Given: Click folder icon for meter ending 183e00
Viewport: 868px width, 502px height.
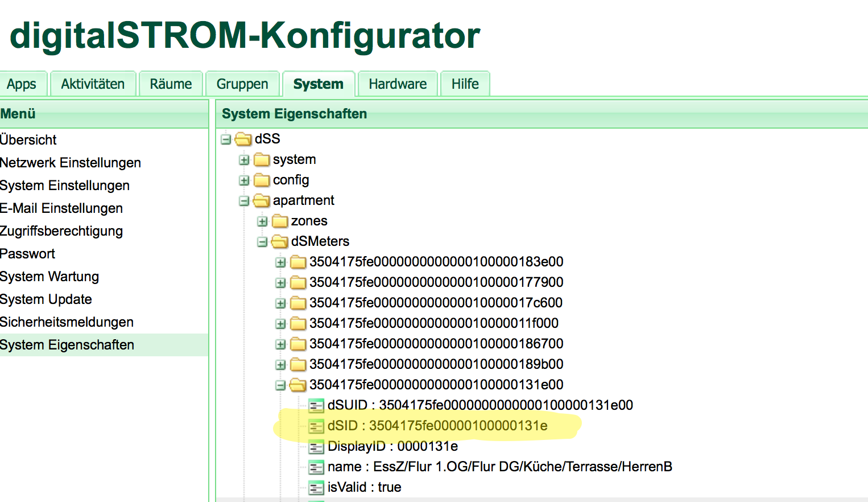Looking at the screenshot, I should click(298, 262).
